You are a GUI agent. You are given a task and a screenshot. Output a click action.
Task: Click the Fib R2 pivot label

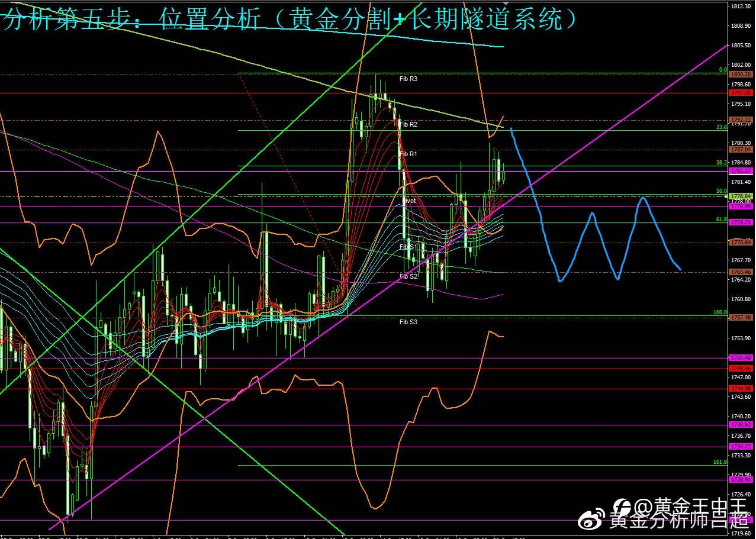(x=408, y=124)
